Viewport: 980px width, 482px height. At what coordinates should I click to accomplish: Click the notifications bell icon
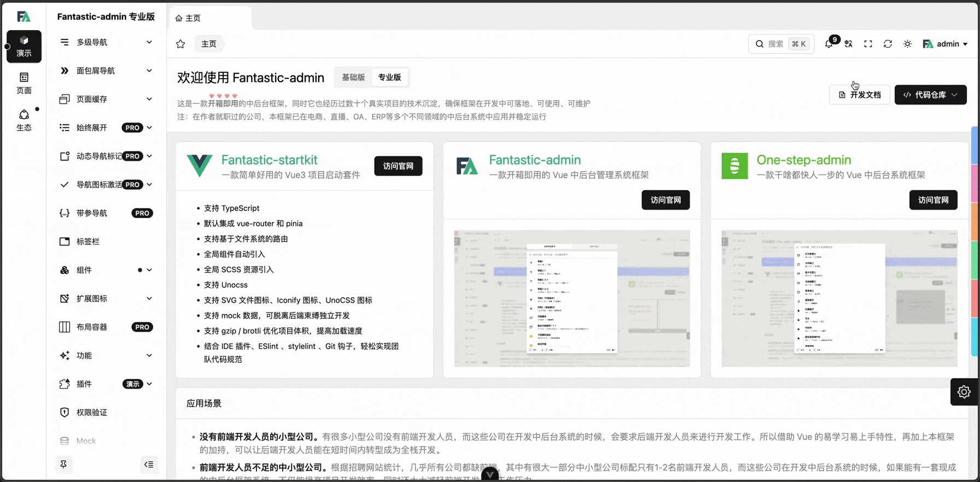click(x=829, y=44)
